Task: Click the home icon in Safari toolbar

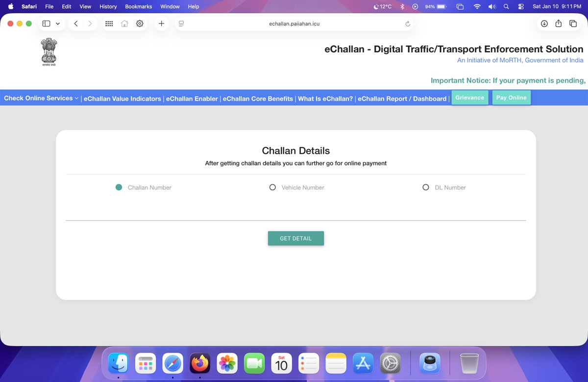Action: tap(124, 24)
